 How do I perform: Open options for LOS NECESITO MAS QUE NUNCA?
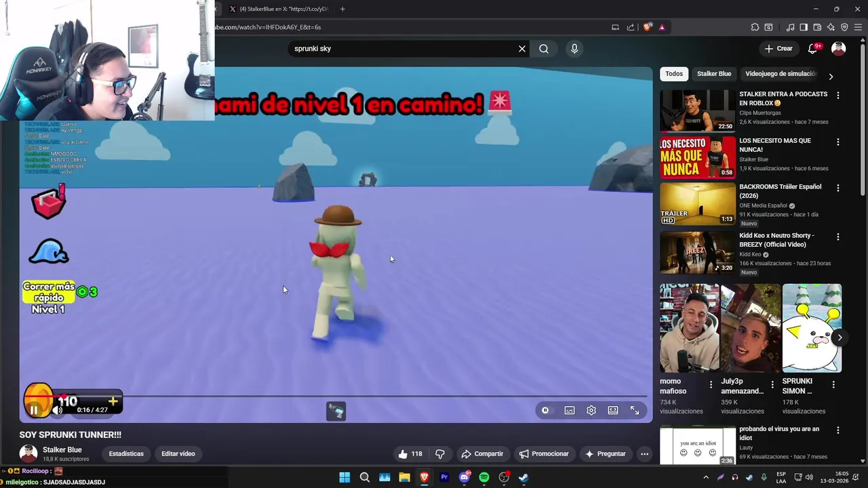coord(838,142)
